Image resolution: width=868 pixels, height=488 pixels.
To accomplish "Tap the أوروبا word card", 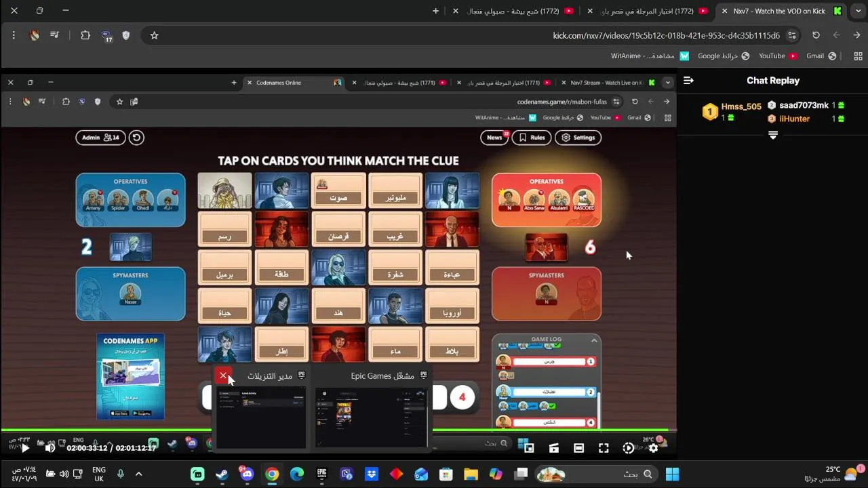I will [x=452, y=306].
